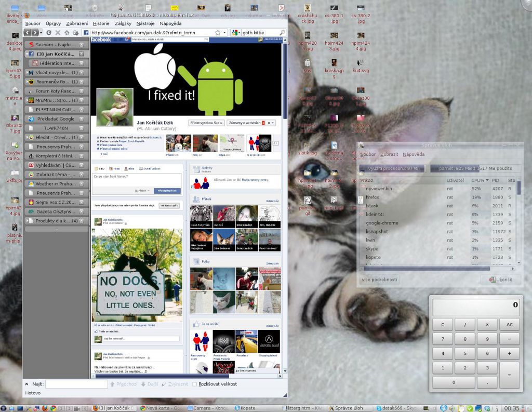
Task: Close the Překladač Google tab
Action: point(82,119)
